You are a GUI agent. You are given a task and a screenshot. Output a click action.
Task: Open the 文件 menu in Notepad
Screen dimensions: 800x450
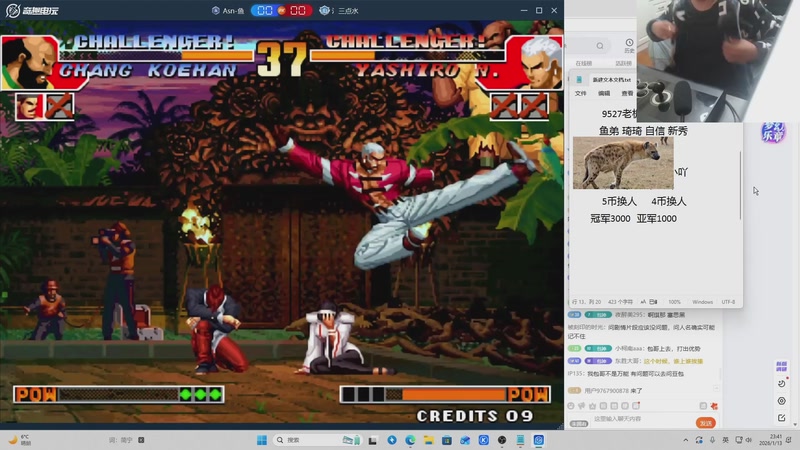[581, 93]
